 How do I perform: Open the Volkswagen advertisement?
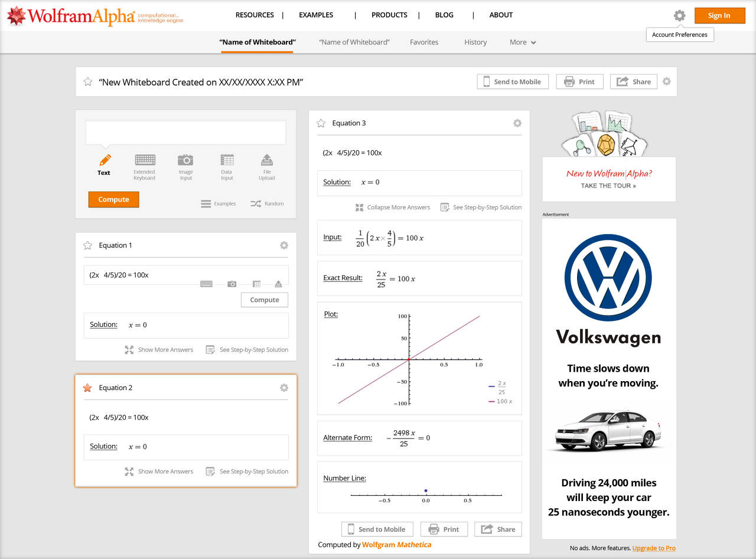609,378
